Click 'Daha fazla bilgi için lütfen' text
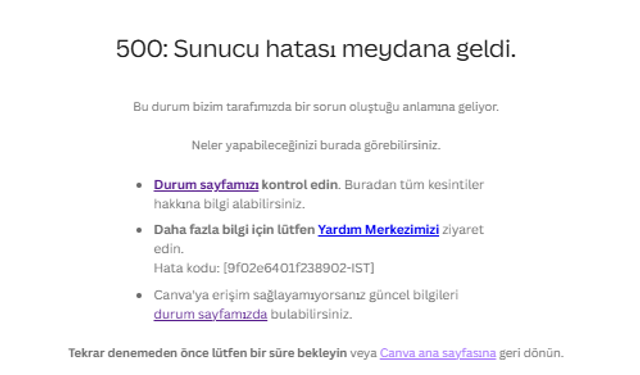Image resolution: width=640 pixels, height=375 pixels. tap(234, 230)
